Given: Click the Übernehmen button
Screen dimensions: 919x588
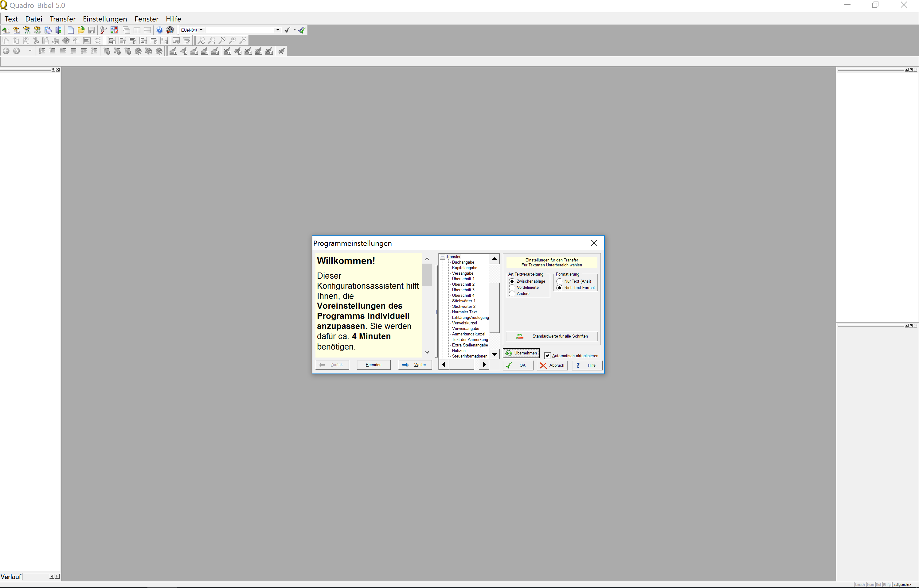Looking at the screenshot, I should point(521,353).
